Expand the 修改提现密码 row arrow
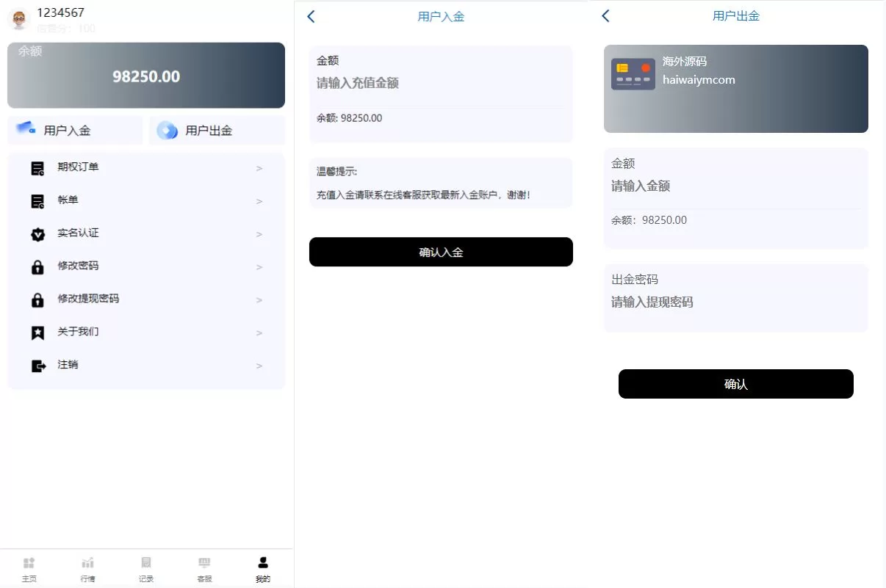886x588 pixels. pyautogui.click(x=259, y=300)
